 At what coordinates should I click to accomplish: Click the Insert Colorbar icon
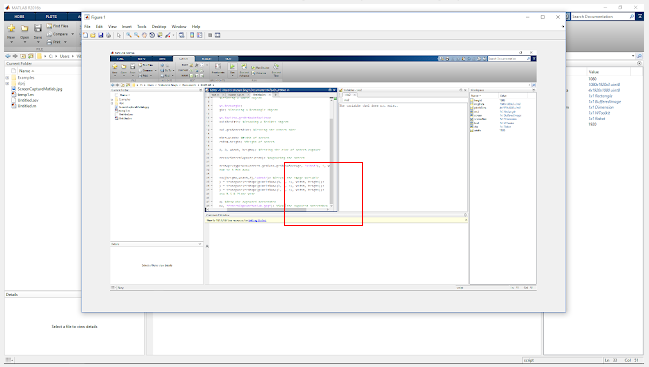click(x=192, y=35)
